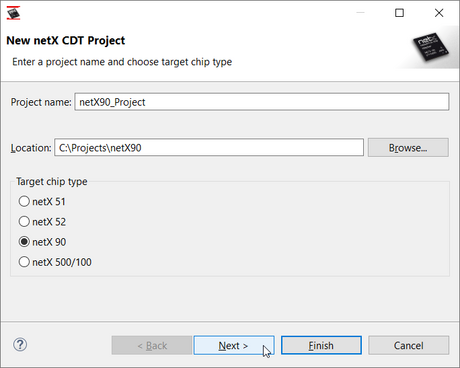Close the dialog with the X icon

(439, 13)
